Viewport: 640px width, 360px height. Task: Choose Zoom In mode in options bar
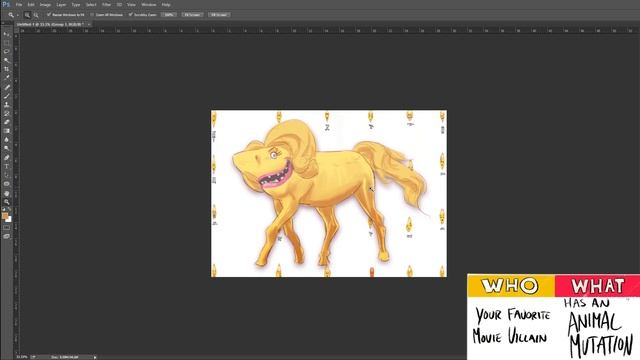tap(27, 15)
